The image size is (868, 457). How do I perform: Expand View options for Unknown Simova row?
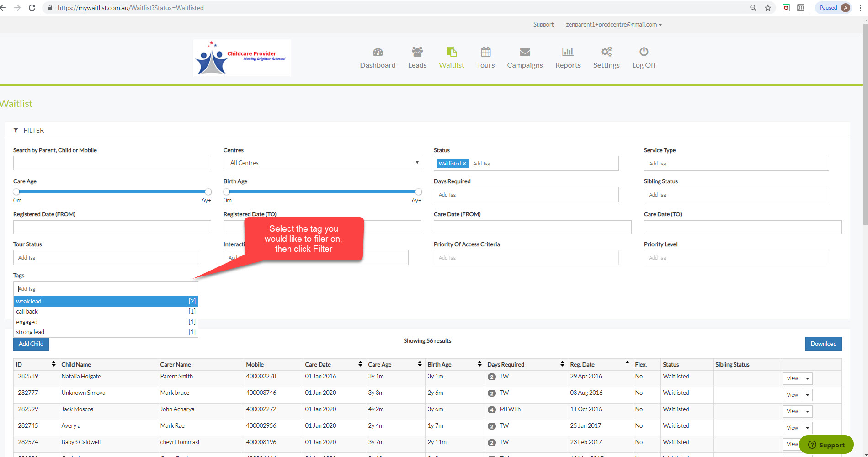point(807,395)
